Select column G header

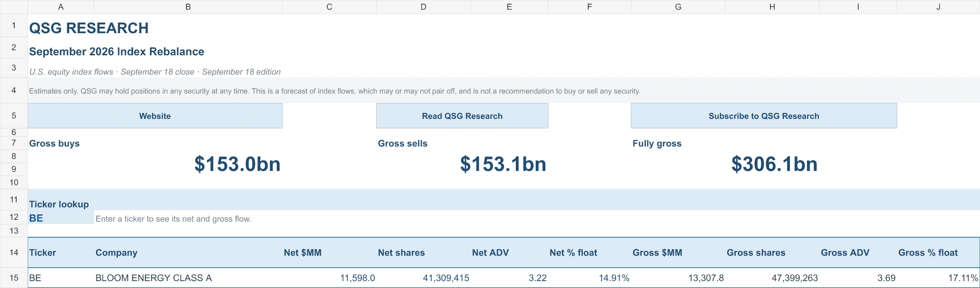[678, 7]
